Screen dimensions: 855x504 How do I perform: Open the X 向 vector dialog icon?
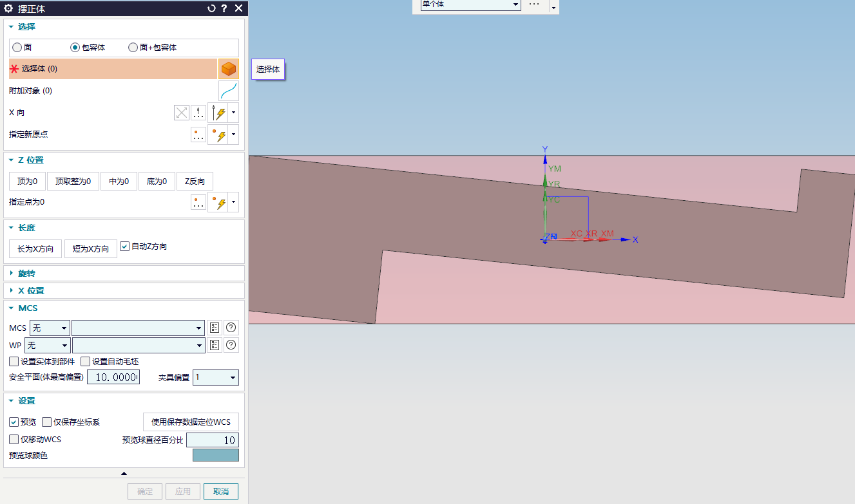point(198,113)
